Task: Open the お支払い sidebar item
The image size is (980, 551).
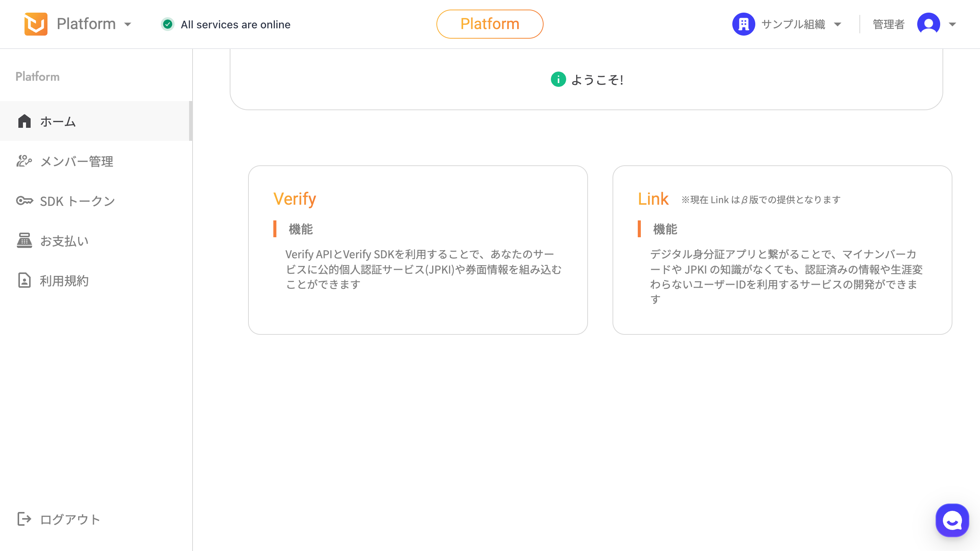Action: tap(64, 241)
